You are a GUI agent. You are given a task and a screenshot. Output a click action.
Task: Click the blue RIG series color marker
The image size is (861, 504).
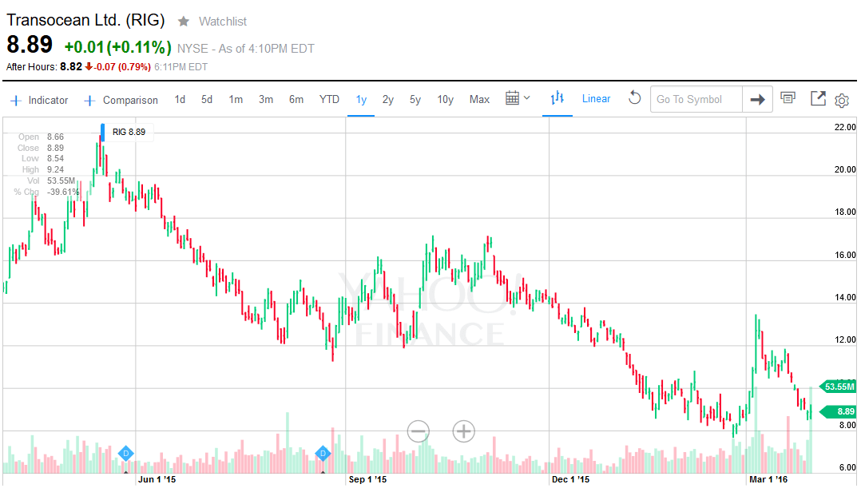(x=103, y=133)
